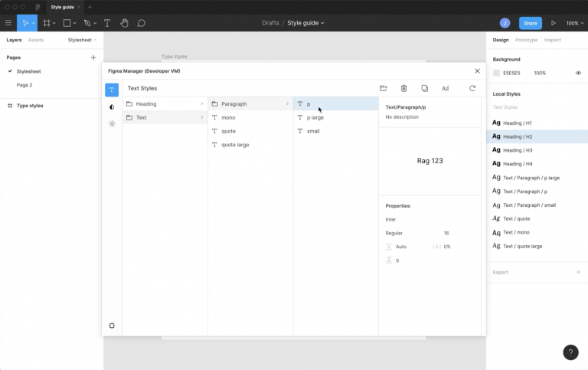Select Text / Paragraph / p large style
Viewport: 588px width, 370px height.
537,178
